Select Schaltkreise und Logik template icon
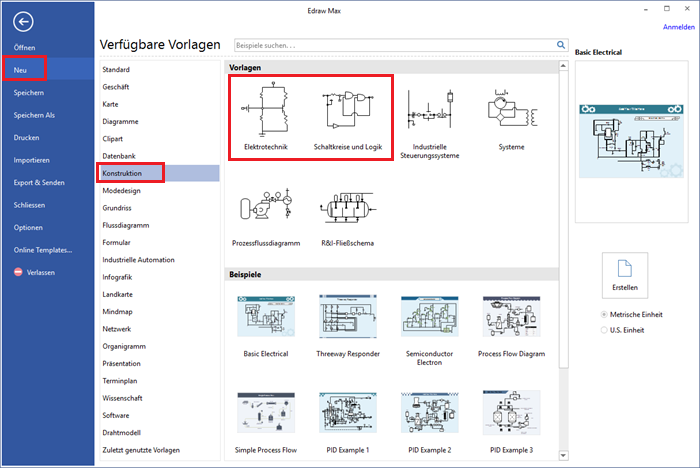The height and width of the screenshot is (468, 700). coord(348,108)
